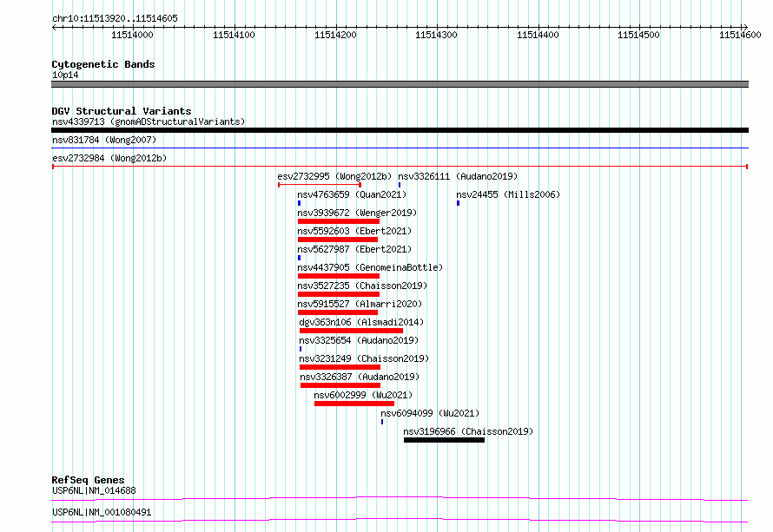Click ruler position 11514300
Image resolution: width=773 pixels, height=532 pixels.
tap(436, 35)
